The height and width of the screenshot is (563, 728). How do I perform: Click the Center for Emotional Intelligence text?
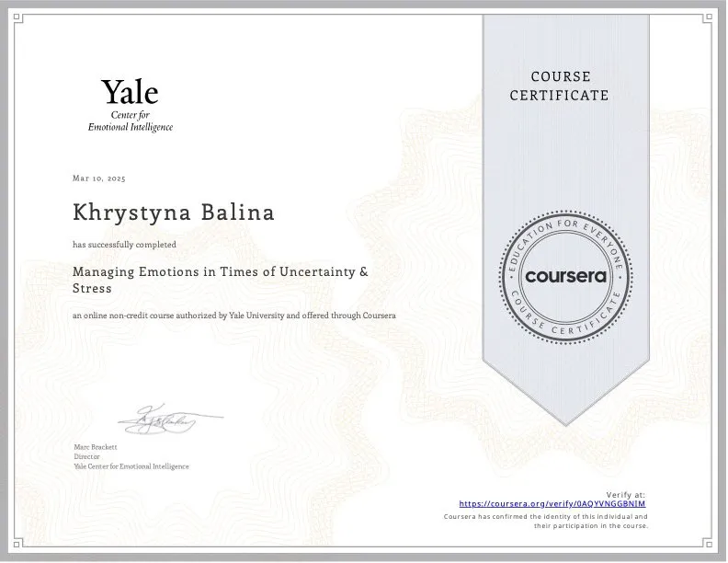(x=131, y=121)
